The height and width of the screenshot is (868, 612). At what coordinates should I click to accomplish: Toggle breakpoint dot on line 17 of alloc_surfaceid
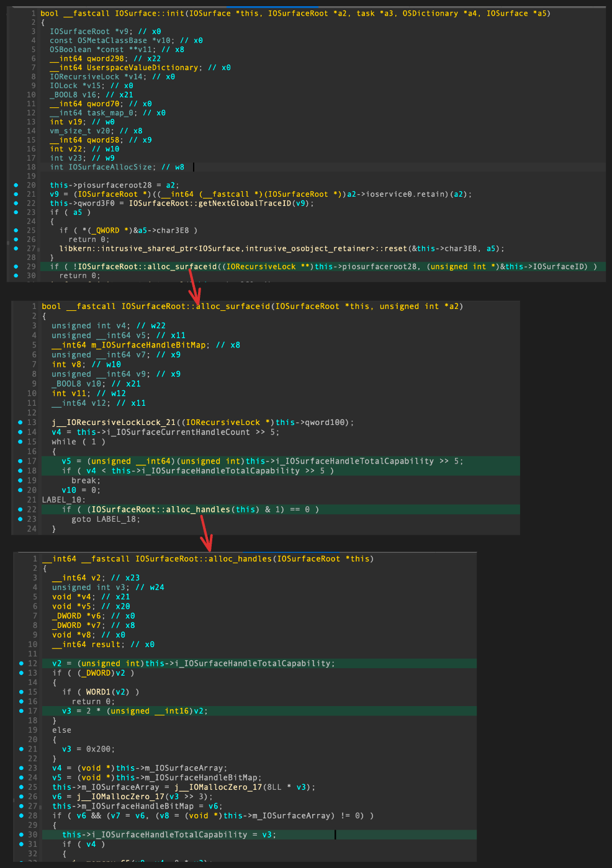(20, 461)
